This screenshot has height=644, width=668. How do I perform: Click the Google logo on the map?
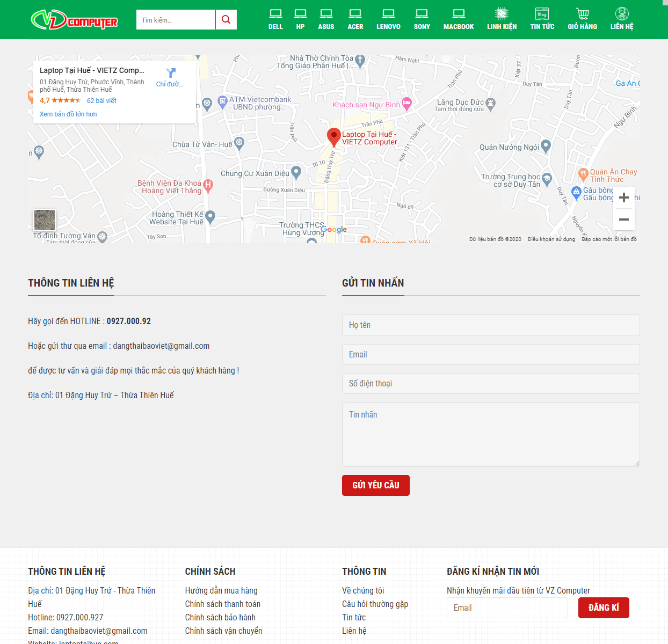click(334, 230)
